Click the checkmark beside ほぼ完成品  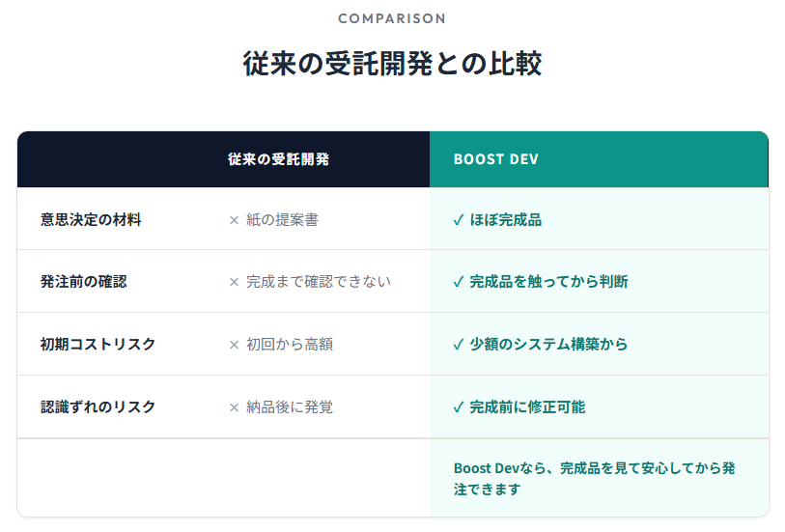point(459,220)
